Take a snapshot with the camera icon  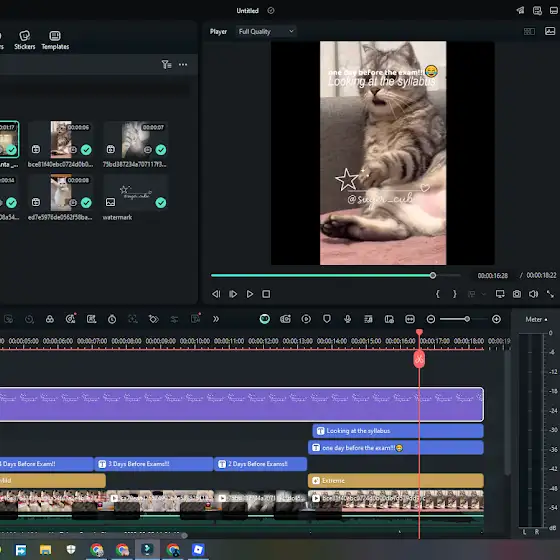pyautogui.click(x=517, y=294)
